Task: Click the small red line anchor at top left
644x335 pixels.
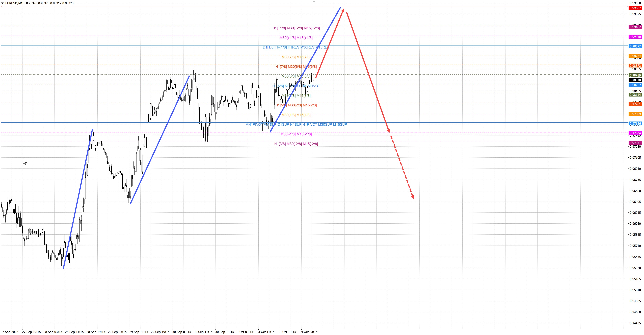Action: (1, 7)
